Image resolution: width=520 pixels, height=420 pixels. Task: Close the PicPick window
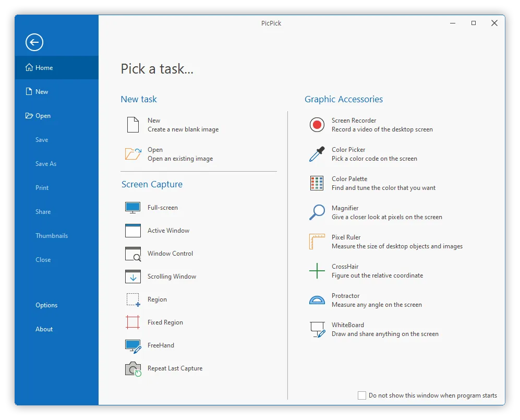click(494, 23)
